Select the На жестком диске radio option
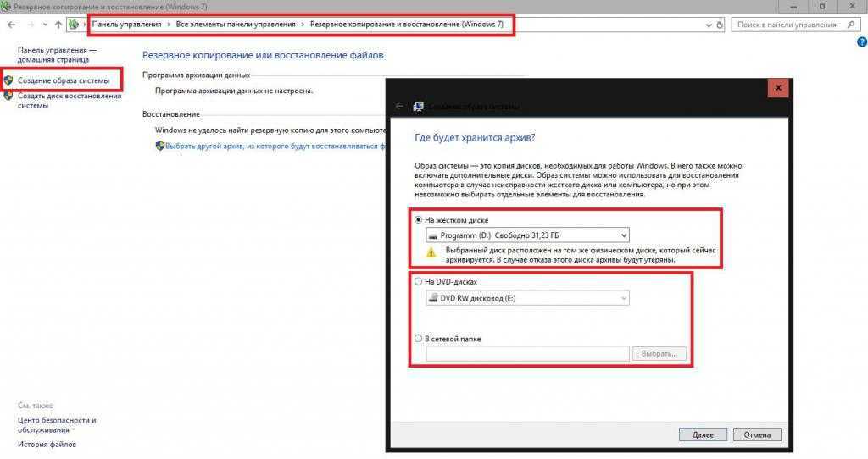868x459 pixels. pos(419,220)
